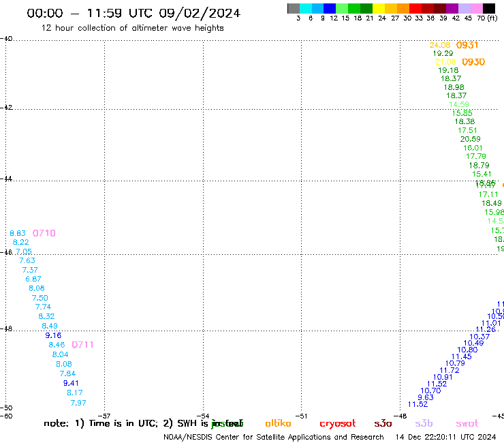Select the s3b satellite legend label

click(x=424, y=424)
